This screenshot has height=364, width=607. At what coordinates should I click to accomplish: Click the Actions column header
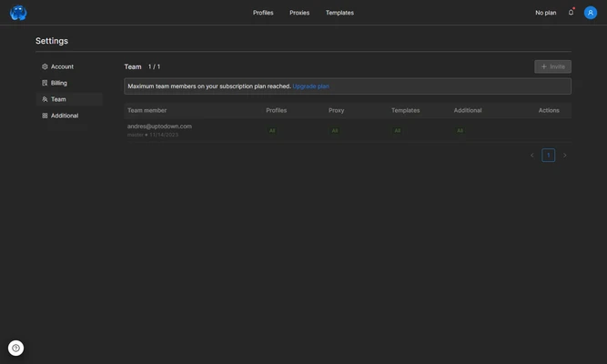549,110
